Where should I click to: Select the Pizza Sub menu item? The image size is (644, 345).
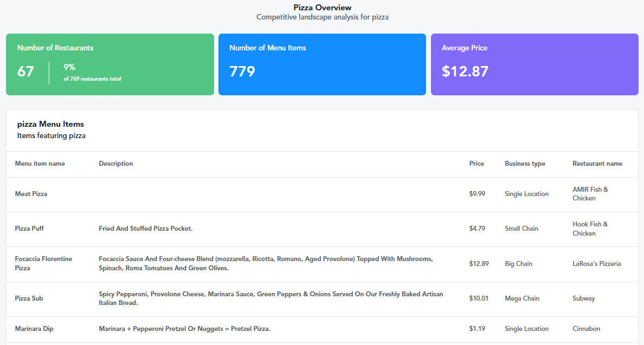29,298
